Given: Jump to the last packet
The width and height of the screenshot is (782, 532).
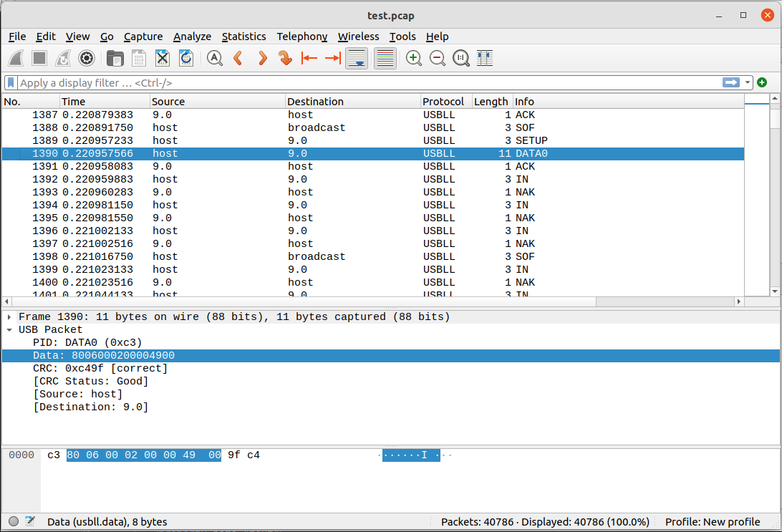Looking at the screenshot, I should tap(333, 58).
